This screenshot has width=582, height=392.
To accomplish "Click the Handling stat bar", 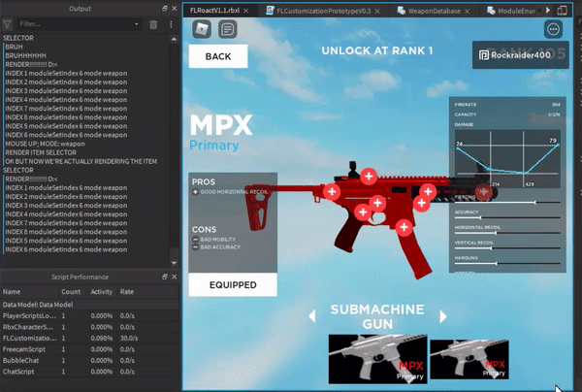I will click(507, 263).
